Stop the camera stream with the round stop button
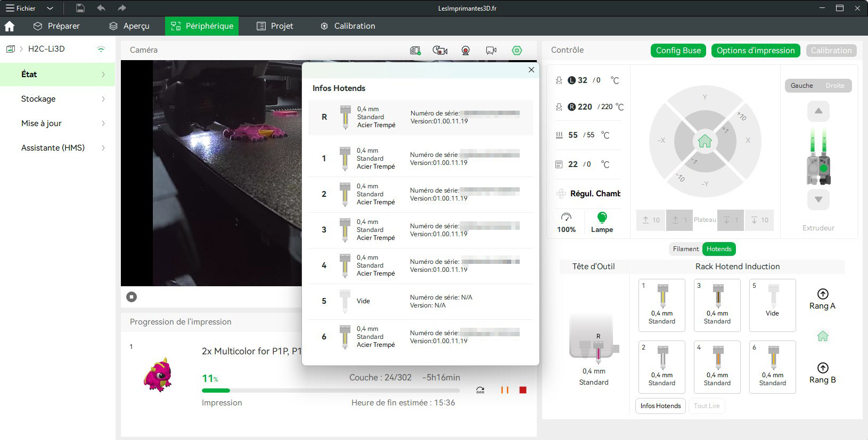Screen dimensions: 868x440 (x=132, y=297)
